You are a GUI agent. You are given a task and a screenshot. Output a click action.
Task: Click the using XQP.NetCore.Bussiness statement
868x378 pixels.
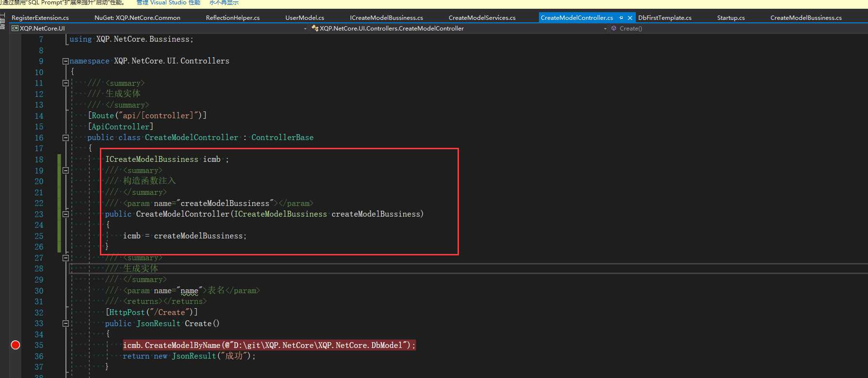(131, 39)
